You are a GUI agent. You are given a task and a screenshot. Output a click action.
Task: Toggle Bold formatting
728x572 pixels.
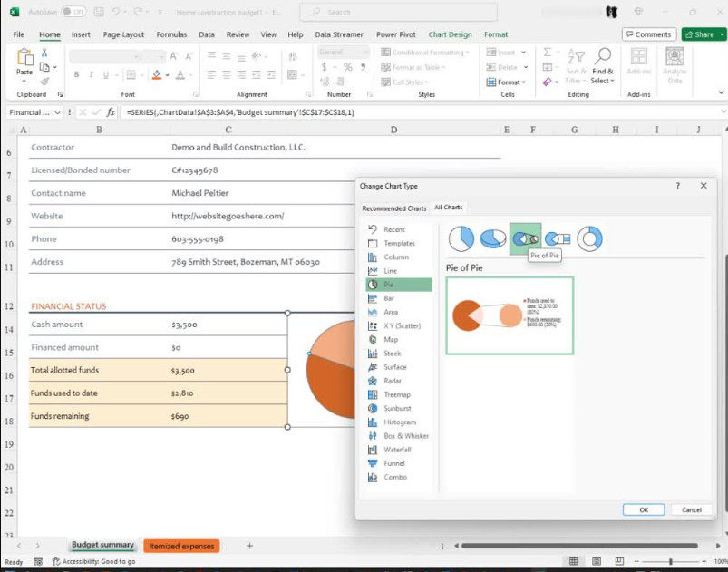(76, 74)
